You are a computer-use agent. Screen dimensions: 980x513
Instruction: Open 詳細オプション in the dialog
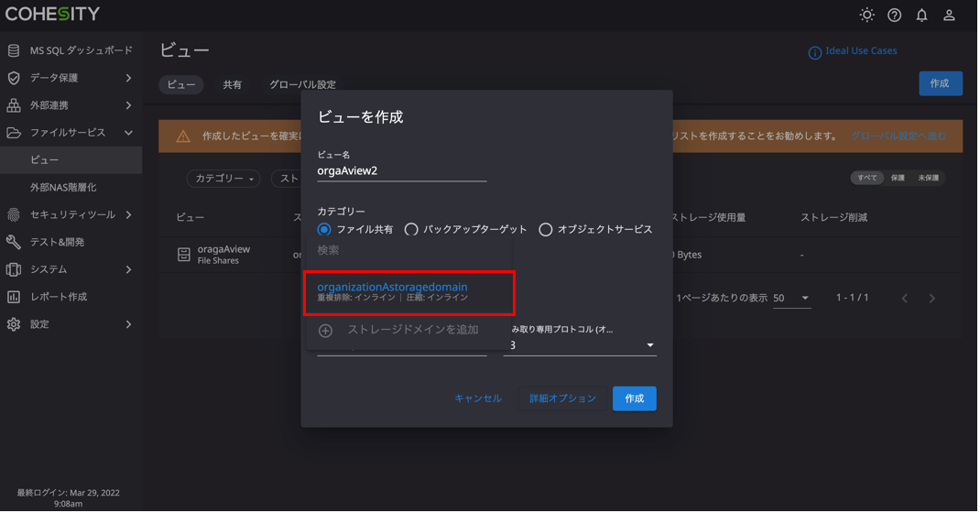tap(563, 398)
